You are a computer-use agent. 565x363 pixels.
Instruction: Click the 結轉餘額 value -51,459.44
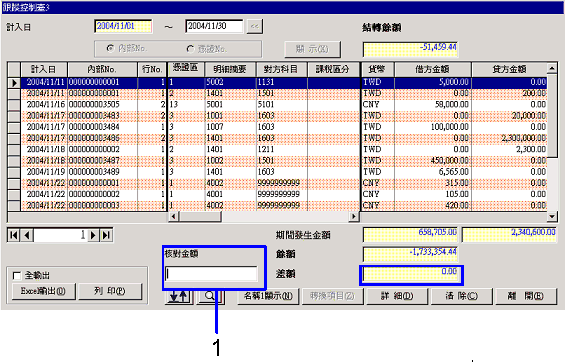pyautogui.click(x=410, y=49)
